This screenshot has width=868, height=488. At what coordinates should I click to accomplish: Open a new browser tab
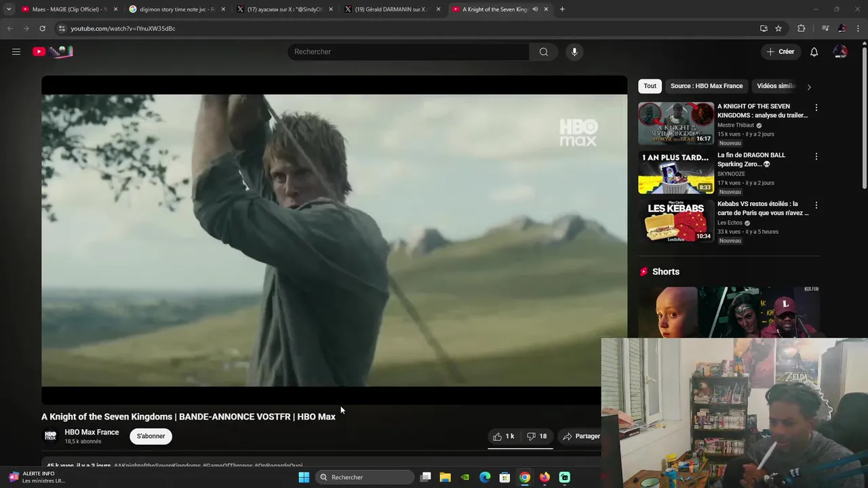tap(562, 9)
